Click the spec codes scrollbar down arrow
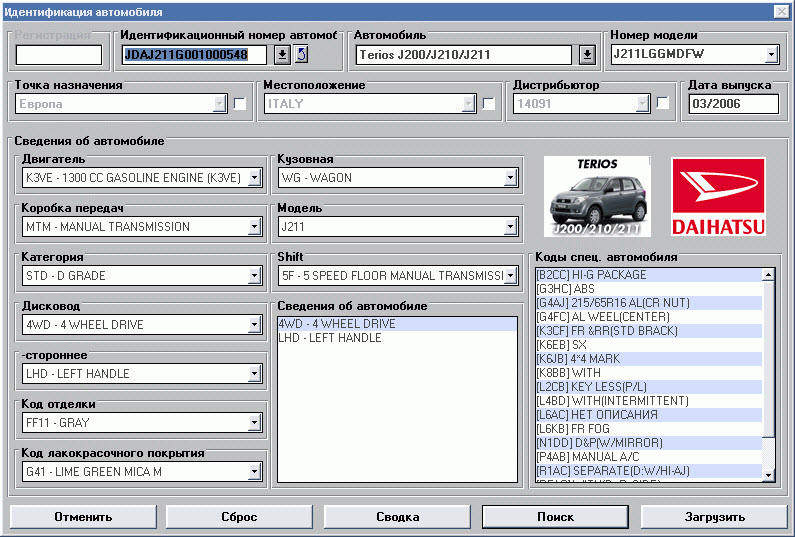Viewport: 795px width, 537px height. pos(768,475)
